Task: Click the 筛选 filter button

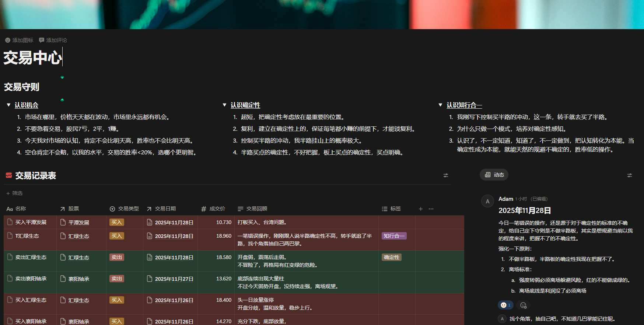Action: click(x=14, y=193)
